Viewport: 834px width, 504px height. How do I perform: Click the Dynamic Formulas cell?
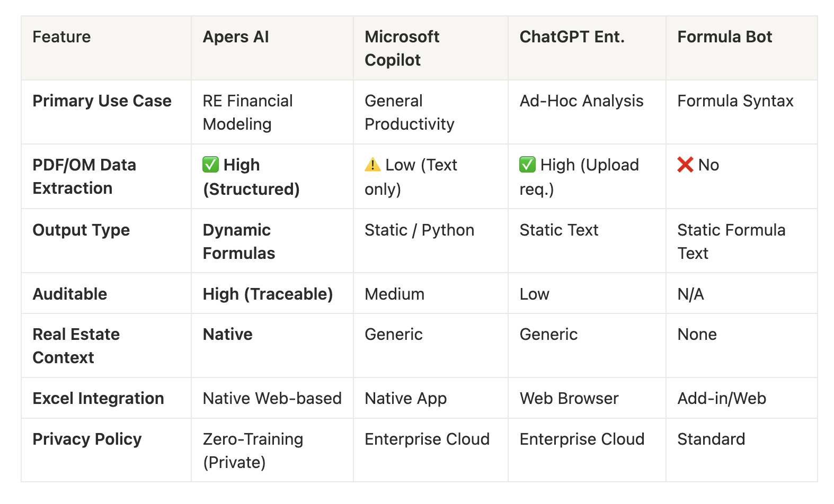(238, 241)
